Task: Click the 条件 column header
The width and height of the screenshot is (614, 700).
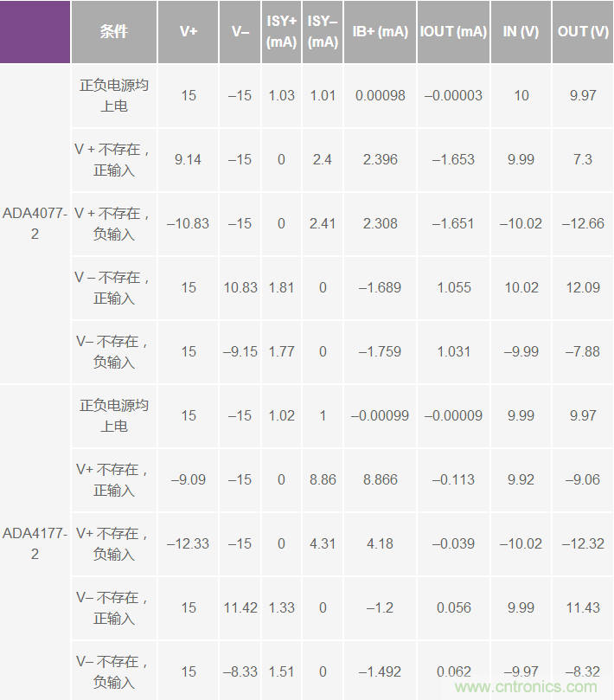Action: pyautogui.click(x=114, y=32)
